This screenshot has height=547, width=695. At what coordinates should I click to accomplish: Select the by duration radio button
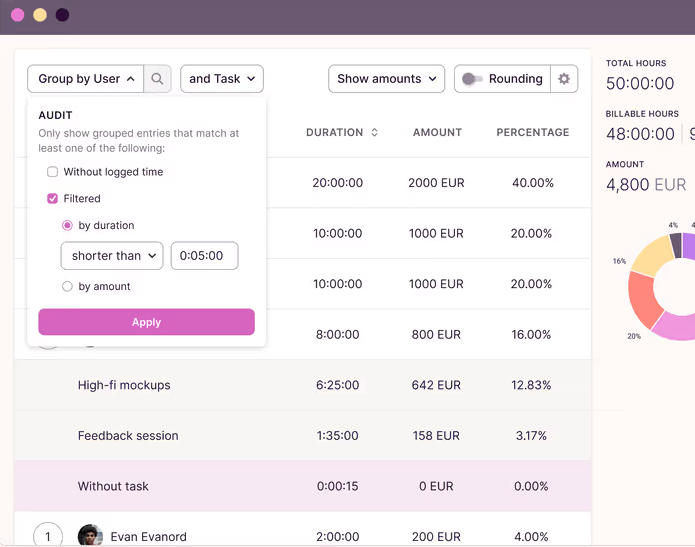[x=67, y=225]
